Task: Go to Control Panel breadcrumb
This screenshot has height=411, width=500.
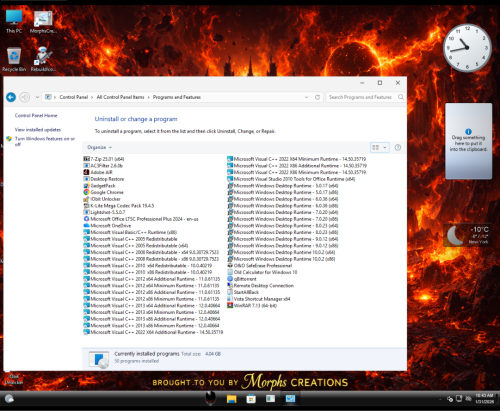Action: pyautogui.click(x=74, y=97)
